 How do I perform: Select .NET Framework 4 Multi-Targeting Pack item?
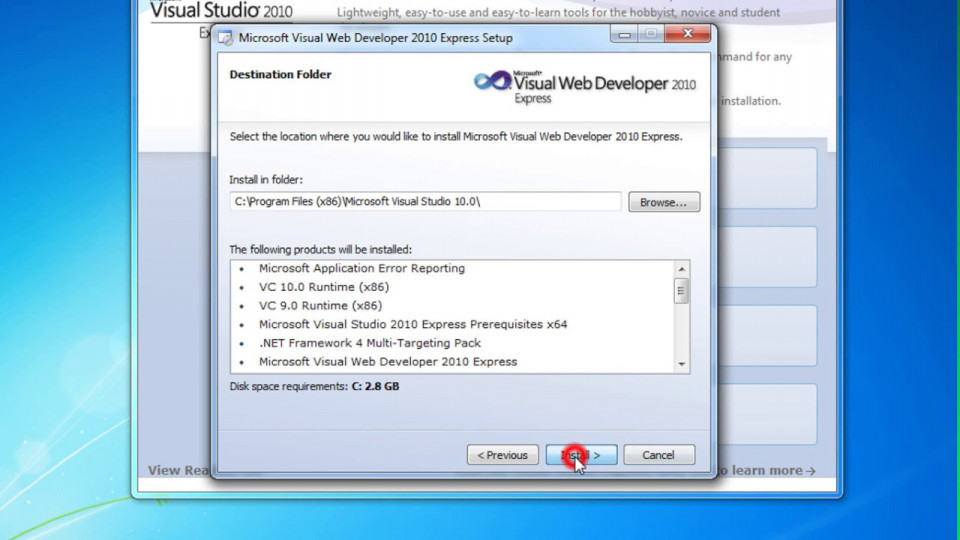[369, 343]
